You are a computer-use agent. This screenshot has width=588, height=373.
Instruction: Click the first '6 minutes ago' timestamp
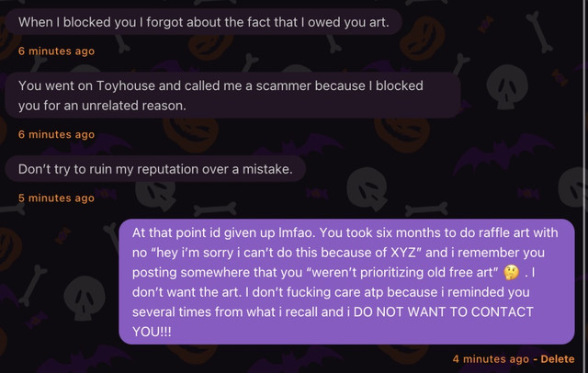(56, 51)
